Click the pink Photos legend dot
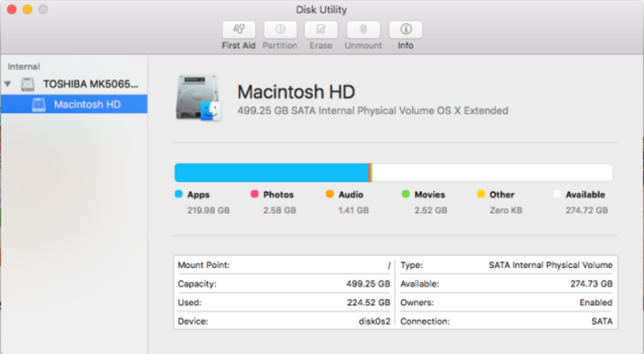Image resolution: width=644 pixels, height=354 pixels. point(254,194)
